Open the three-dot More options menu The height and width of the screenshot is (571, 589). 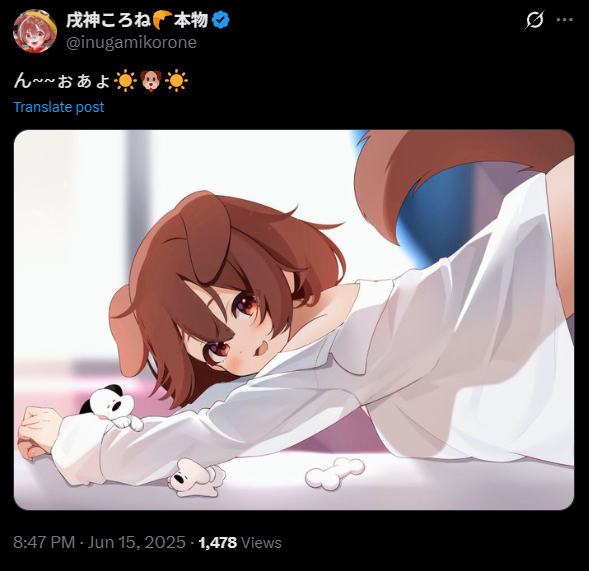pyautogui.click(x=564, y=20)
